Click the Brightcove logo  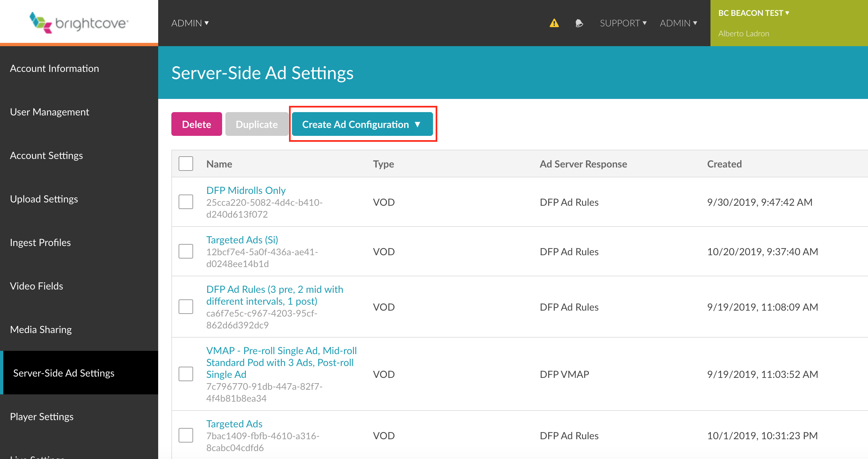point(79,23)
